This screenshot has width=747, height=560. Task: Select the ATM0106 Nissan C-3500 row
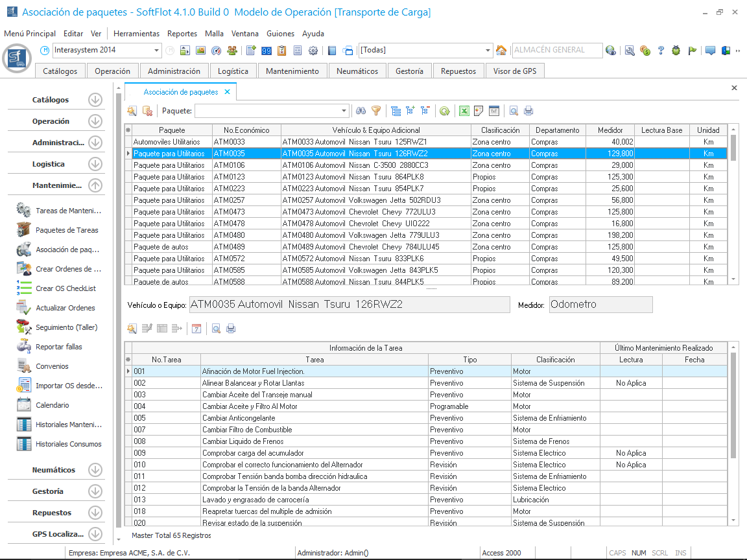[x=355, y=165]
